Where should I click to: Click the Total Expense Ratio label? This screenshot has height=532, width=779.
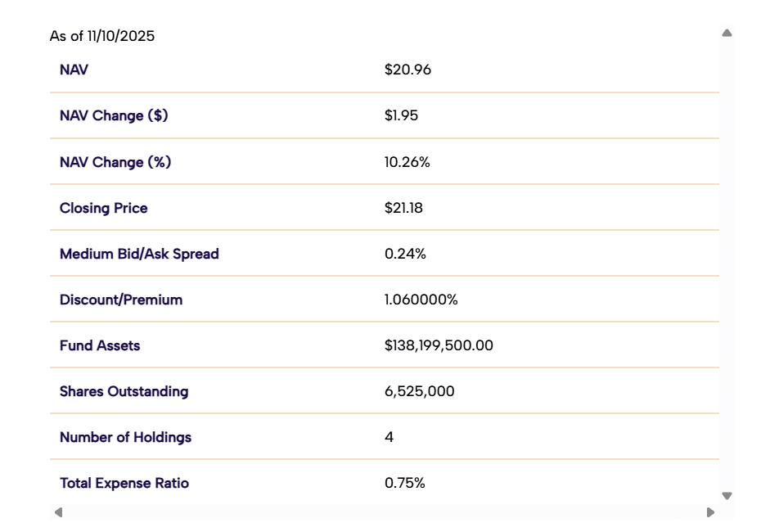click(x=124, y=483)
